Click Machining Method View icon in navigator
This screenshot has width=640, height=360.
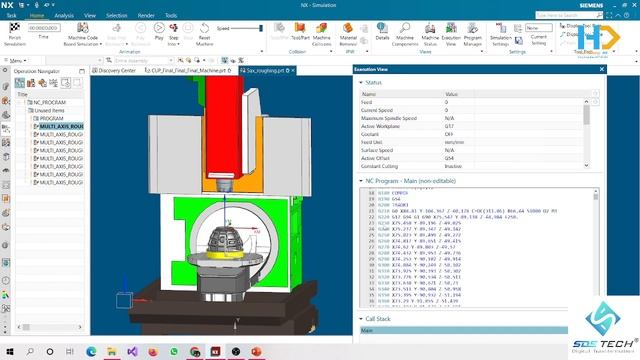coord(53,83)
